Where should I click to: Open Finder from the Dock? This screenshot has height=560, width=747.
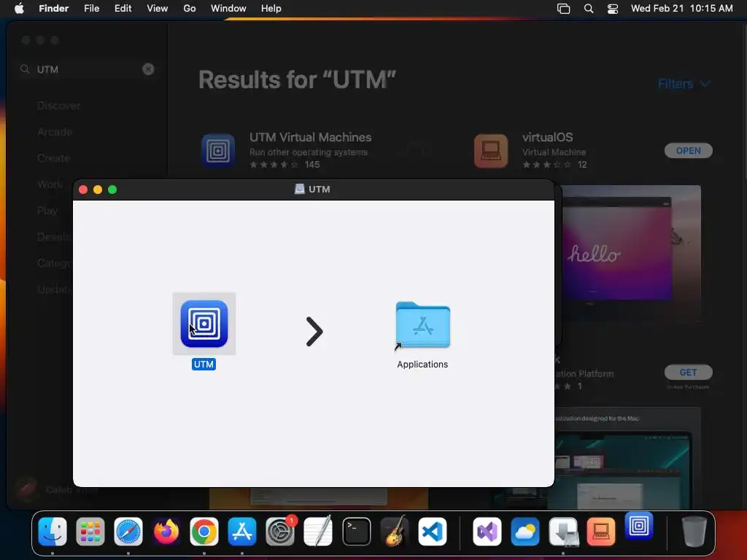click(53, 532)
